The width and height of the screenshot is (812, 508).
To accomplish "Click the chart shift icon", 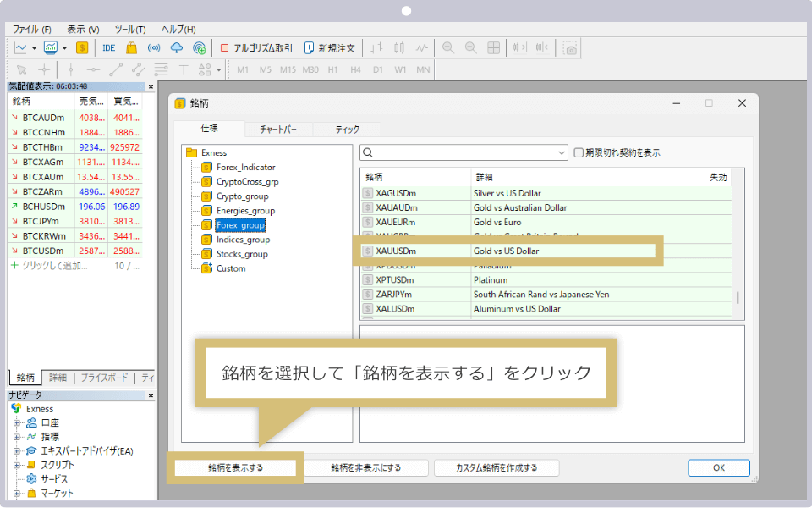I will coord(543,48).
